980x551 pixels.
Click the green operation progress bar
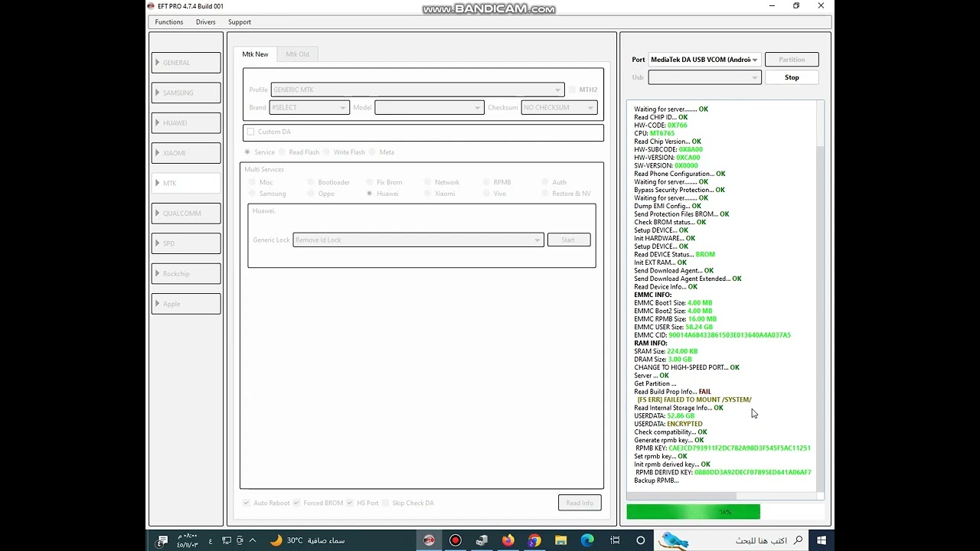(x=693, y=512)
